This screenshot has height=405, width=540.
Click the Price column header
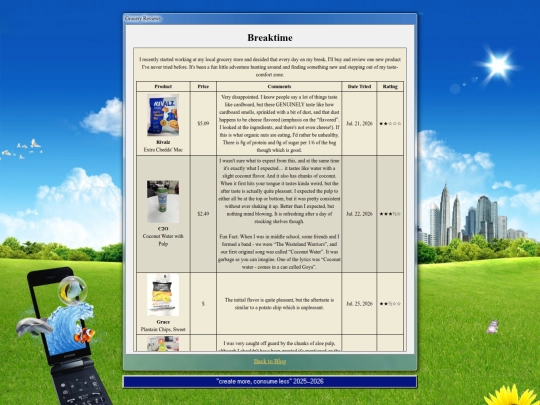click(x=203, y=86)
